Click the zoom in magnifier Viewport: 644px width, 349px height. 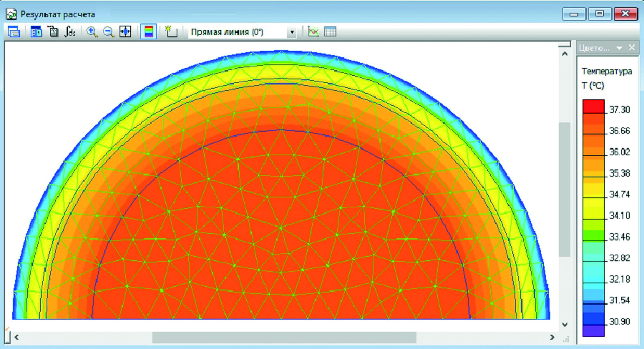(x=92, y=32)
